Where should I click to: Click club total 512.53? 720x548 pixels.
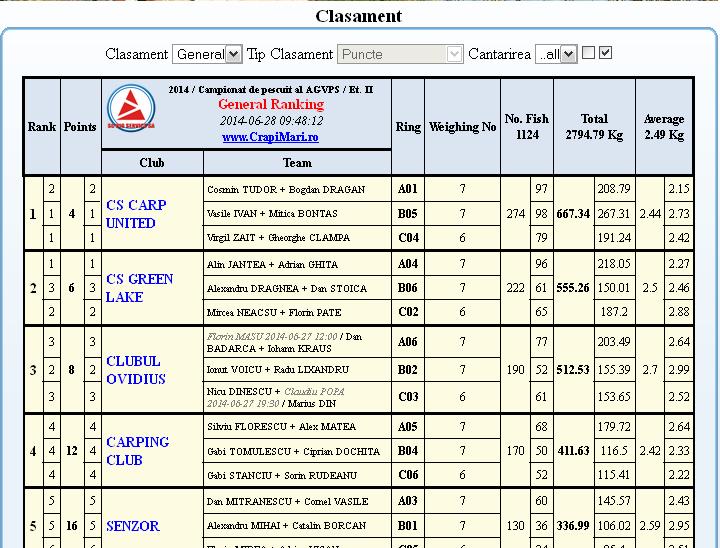pos(573,370)
